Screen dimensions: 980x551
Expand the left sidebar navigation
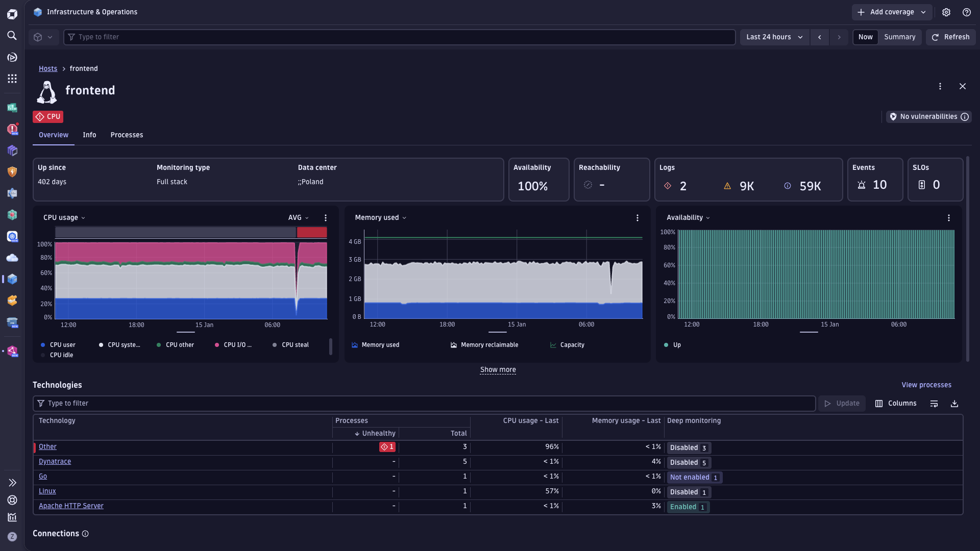coord(12,483)
